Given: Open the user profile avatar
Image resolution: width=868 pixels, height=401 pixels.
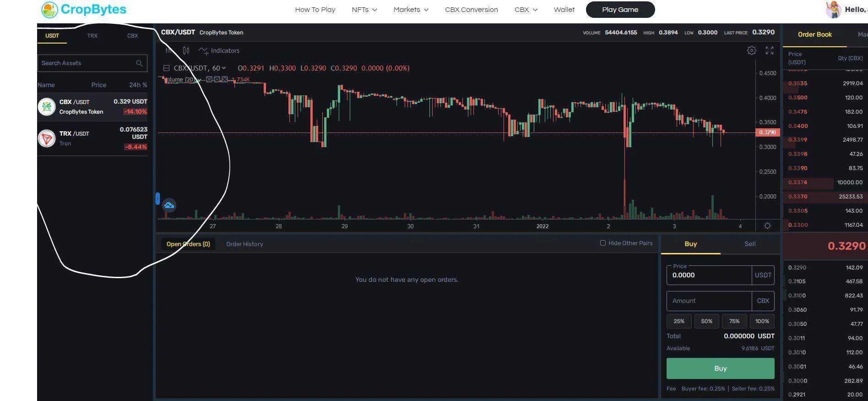Looking at the screenshot, I should click(x=833, y=10).
